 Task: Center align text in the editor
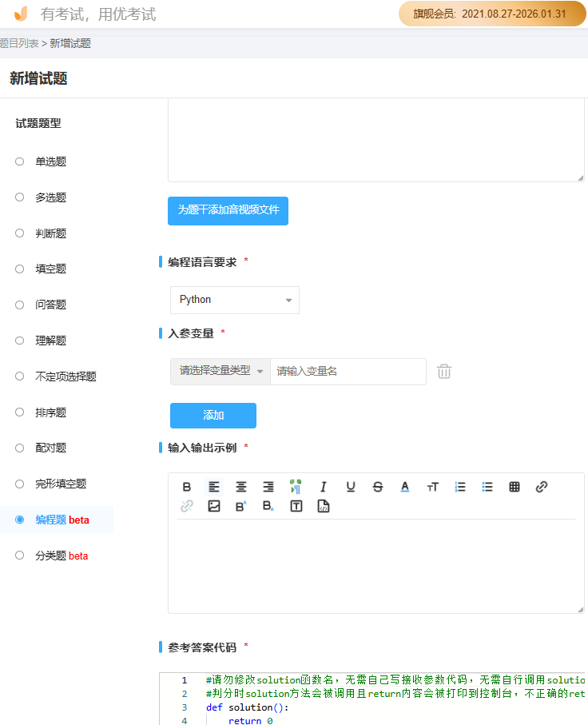(241, 487)
